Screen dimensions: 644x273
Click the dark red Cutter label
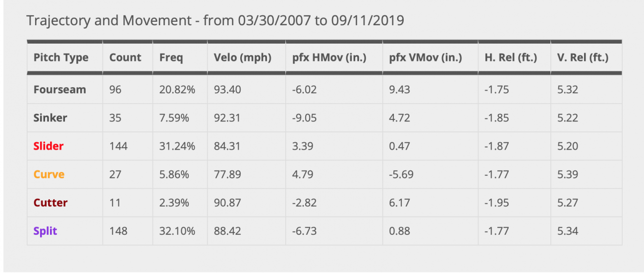pos(51,203)
